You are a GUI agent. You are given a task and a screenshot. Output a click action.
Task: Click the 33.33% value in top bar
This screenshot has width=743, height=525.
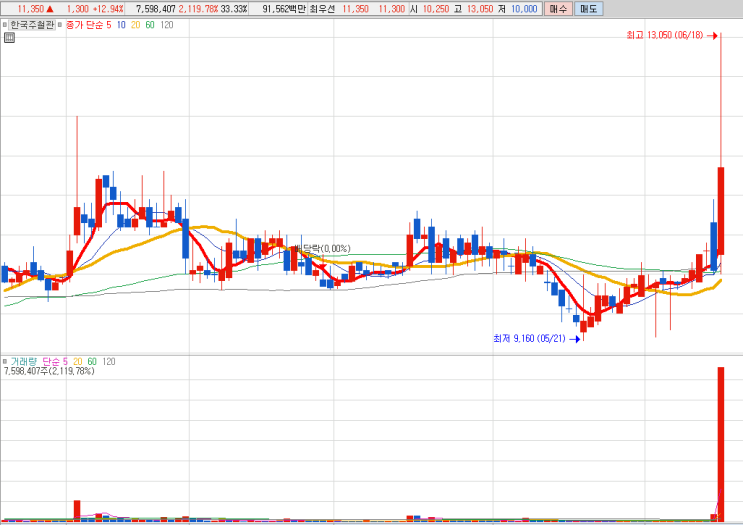tap(234, 9)
